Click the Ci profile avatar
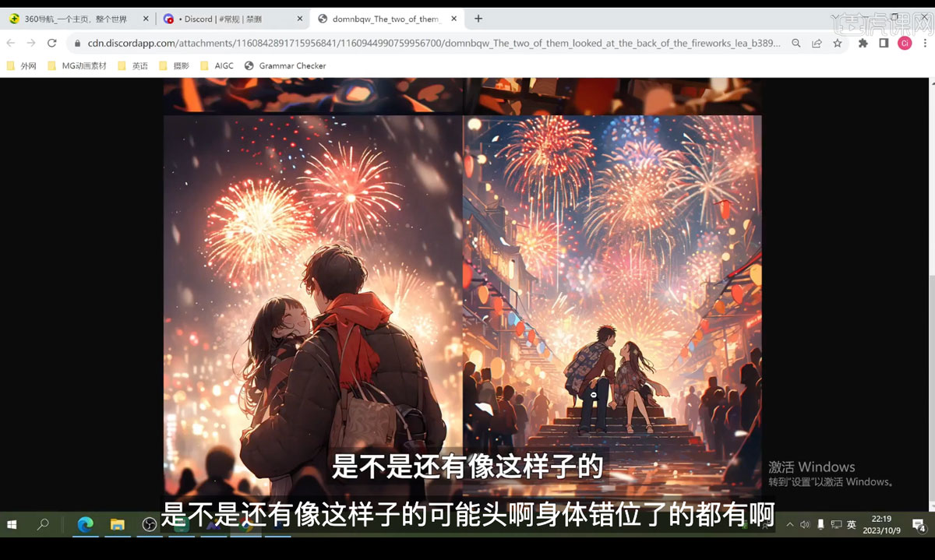Screen dimensions: 935x560 [904, 44]
